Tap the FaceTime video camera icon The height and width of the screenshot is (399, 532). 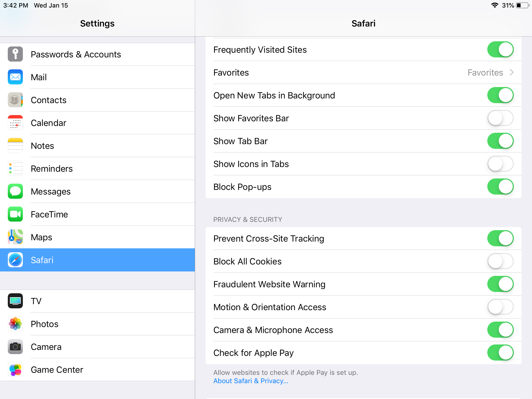click(15, 214)
